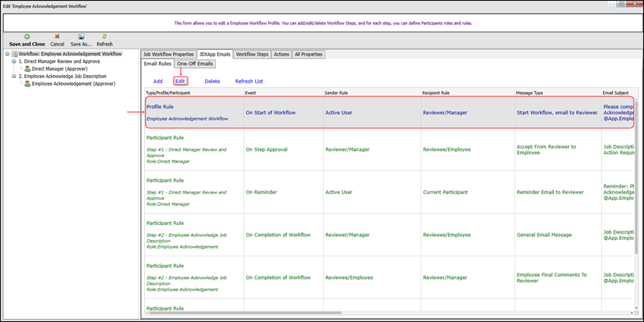
Task: Switch to the Job Workflow Properties tab
Action: 168,54
